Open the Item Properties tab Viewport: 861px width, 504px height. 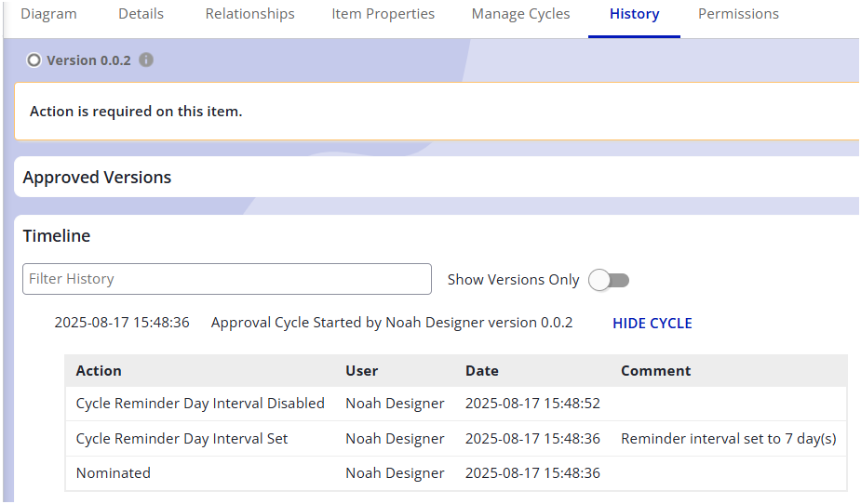[383, 14]
